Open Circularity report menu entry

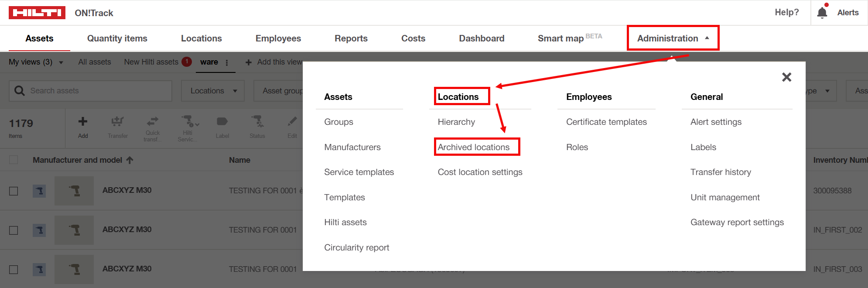[x=357, y=247]
